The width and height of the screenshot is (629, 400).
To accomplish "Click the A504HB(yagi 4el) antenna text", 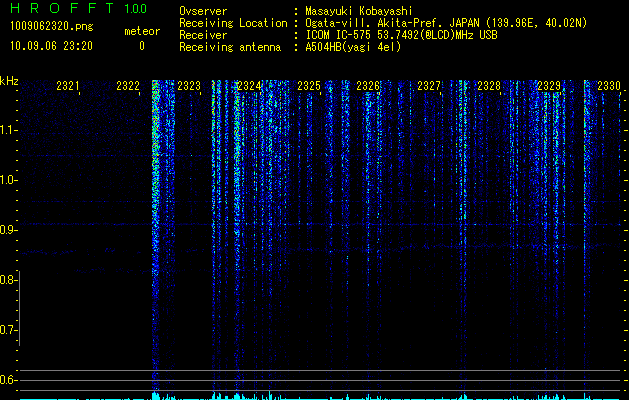I will [353, 47].
